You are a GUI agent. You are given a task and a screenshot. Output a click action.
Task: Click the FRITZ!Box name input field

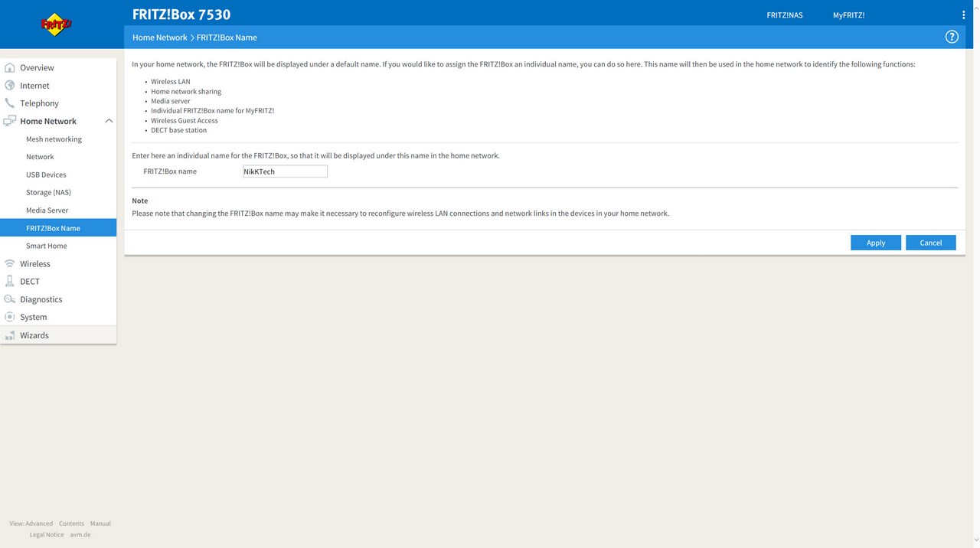pyautogui.click(x=285, y=171)
